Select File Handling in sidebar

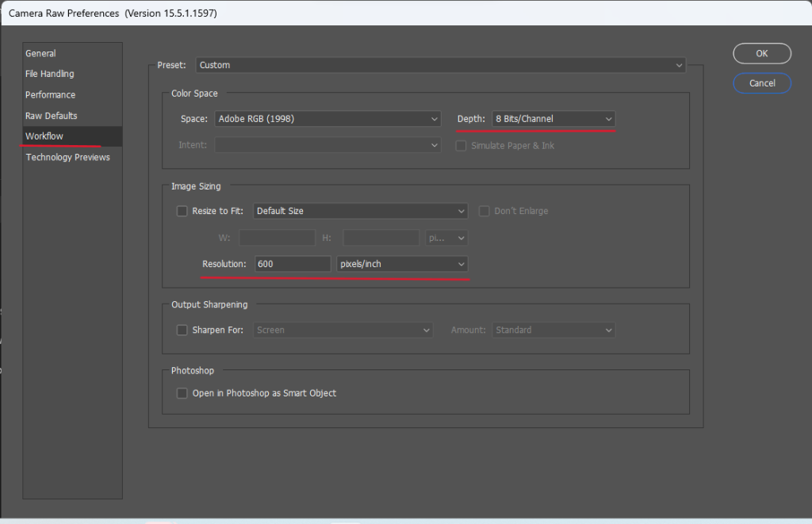(x=49, y=74)
